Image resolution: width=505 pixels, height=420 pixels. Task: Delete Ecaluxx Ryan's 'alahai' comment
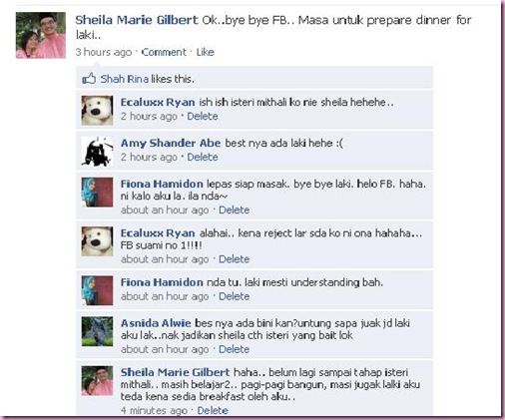(234, 259)
